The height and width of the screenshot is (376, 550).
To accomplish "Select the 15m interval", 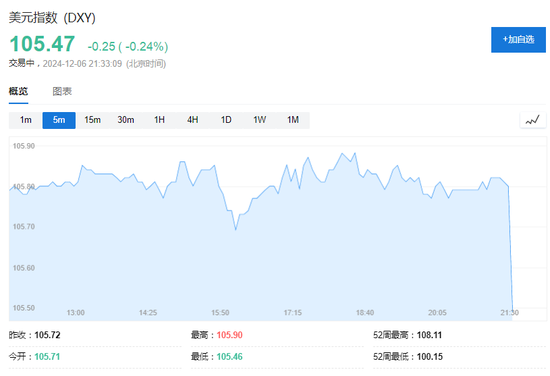I will pyautogui.click(x=93, y=120).
